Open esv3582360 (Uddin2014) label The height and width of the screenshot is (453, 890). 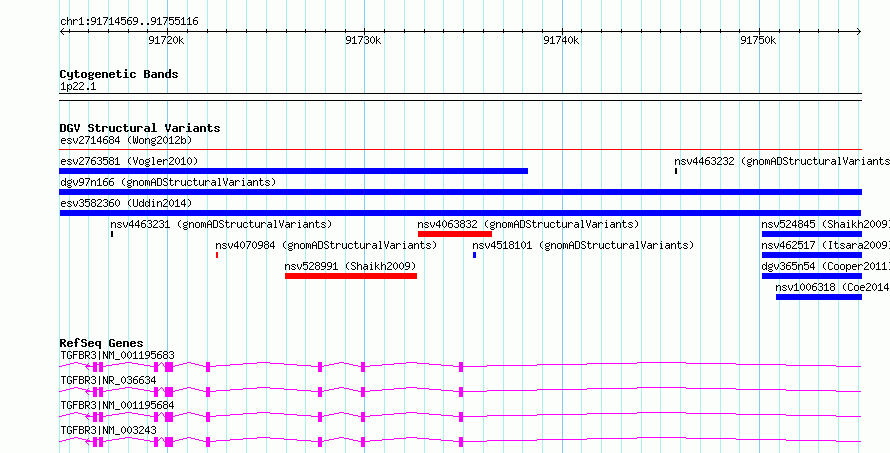click(x=126, y=203)
